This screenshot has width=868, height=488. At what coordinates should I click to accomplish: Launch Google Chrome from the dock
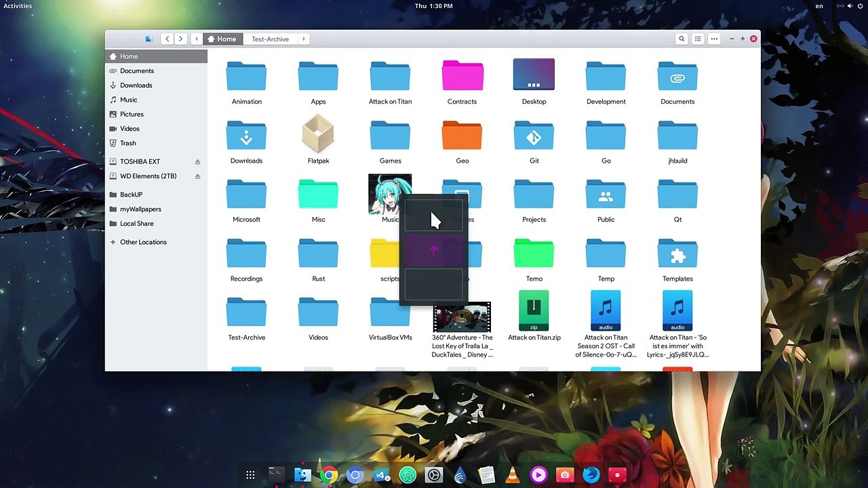coord(329,475)
